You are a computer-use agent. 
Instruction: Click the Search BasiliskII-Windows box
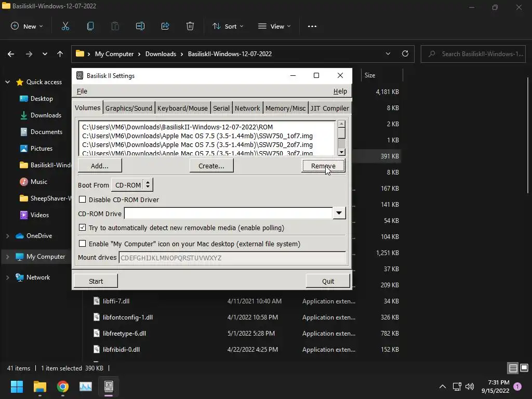coord(473,54)
